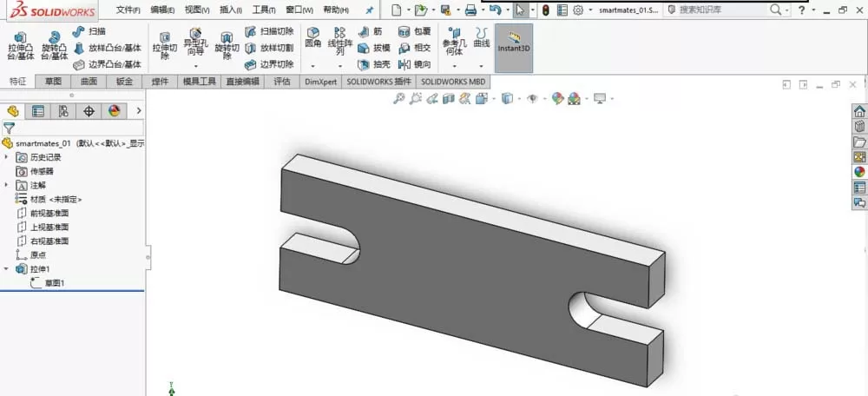Choose the 包覆 wrap tool
The image size is (868, 396).
pyautogui.click(x=415, y=31)
